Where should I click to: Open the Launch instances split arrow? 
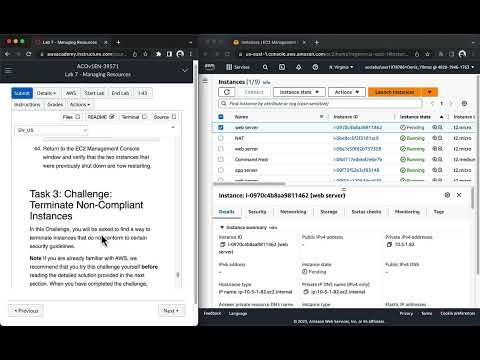(430, 92)
